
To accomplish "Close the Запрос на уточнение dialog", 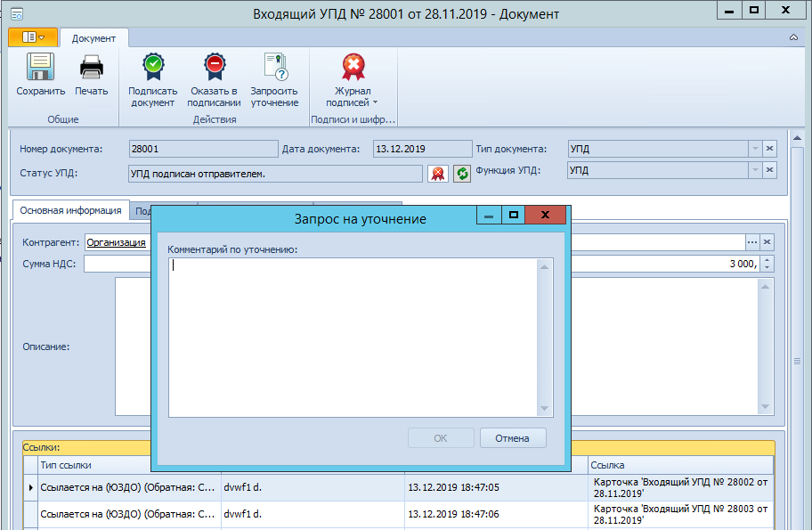I will 545,215.
